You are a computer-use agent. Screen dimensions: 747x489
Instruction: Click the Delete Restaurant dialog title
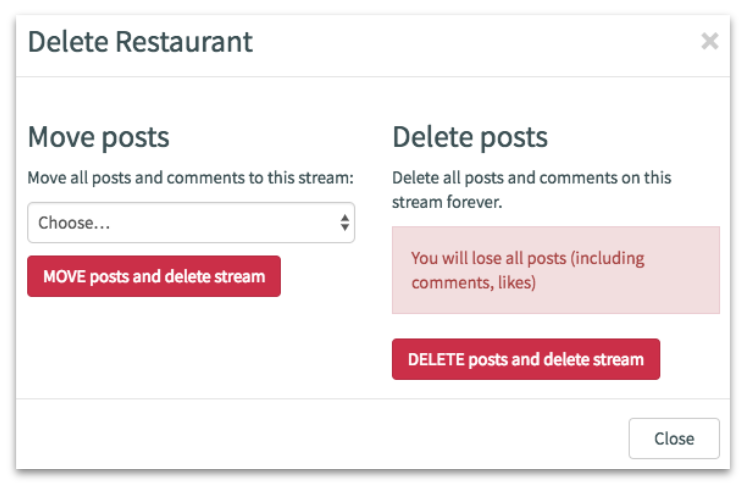(140, 42)
